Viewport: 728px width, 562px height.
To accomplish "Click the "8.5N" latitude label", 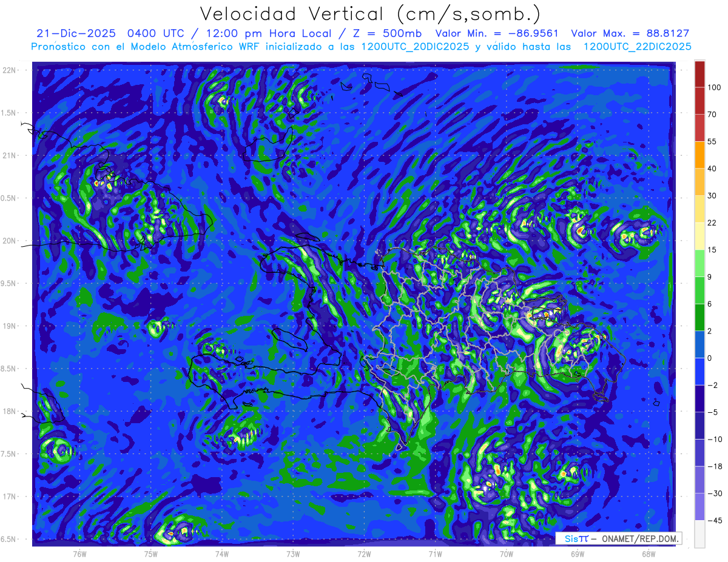I will tap(9, 369).
